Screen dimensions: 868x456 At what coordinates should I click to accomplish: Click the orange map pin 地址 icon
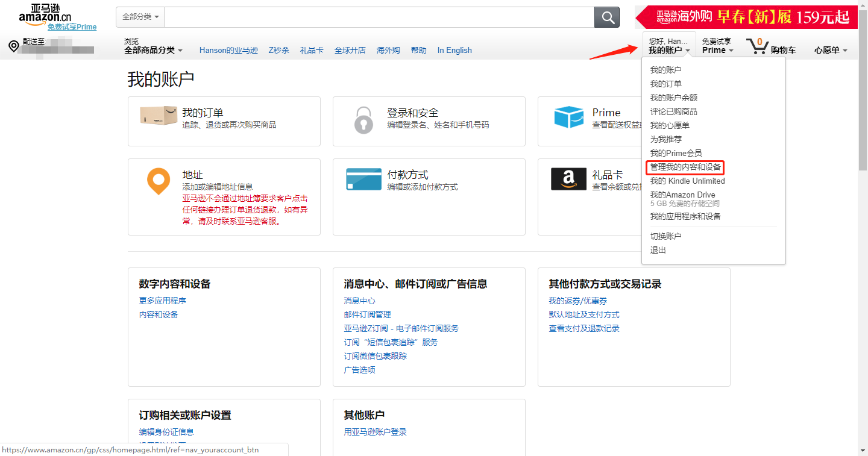159,181
